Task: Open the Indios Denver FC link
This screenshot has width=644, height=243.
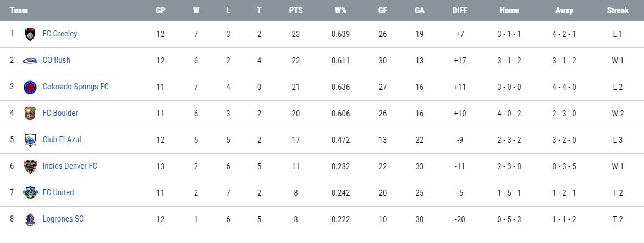Action: tap(70, 166)
